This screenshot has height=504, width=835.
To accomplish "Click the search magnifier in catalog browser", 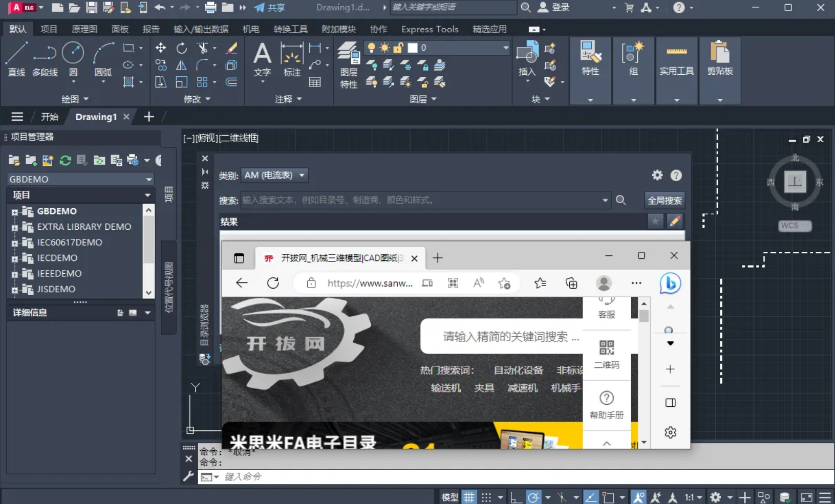I will click(621, 200).
